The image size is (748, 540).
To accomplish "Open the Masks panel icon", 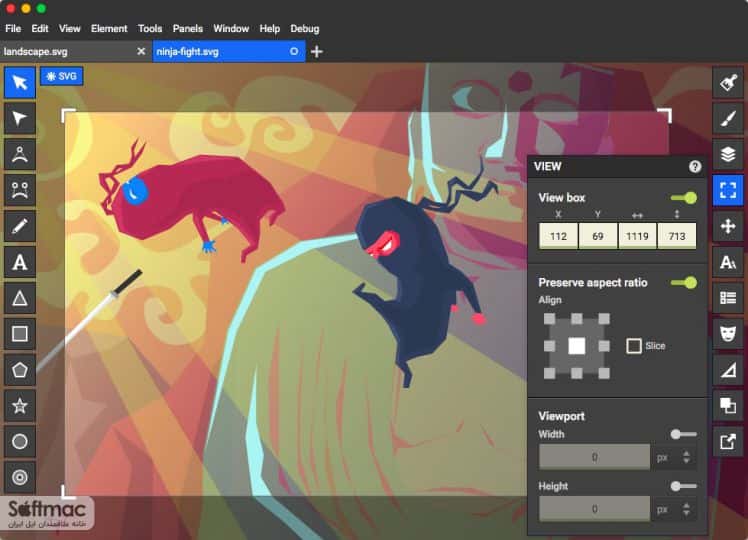I will [727, 334].
